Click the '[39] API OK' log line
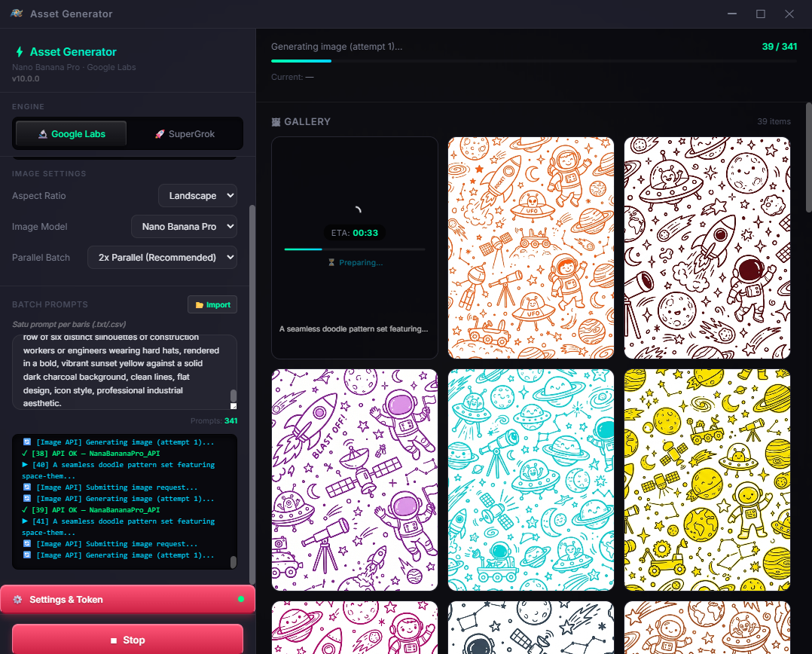The height and width of the screenshot is (654, 812). click(91, 509)
